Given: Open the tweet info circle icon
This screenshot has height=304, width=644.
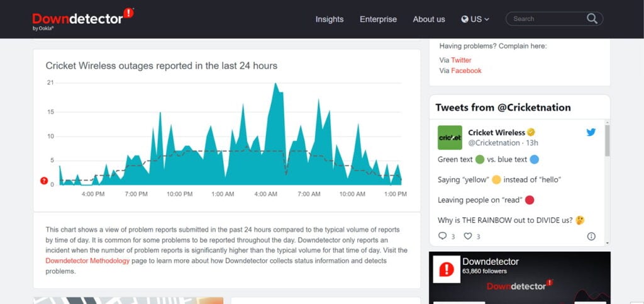Looking at the screenshot, I should (591, 236).
